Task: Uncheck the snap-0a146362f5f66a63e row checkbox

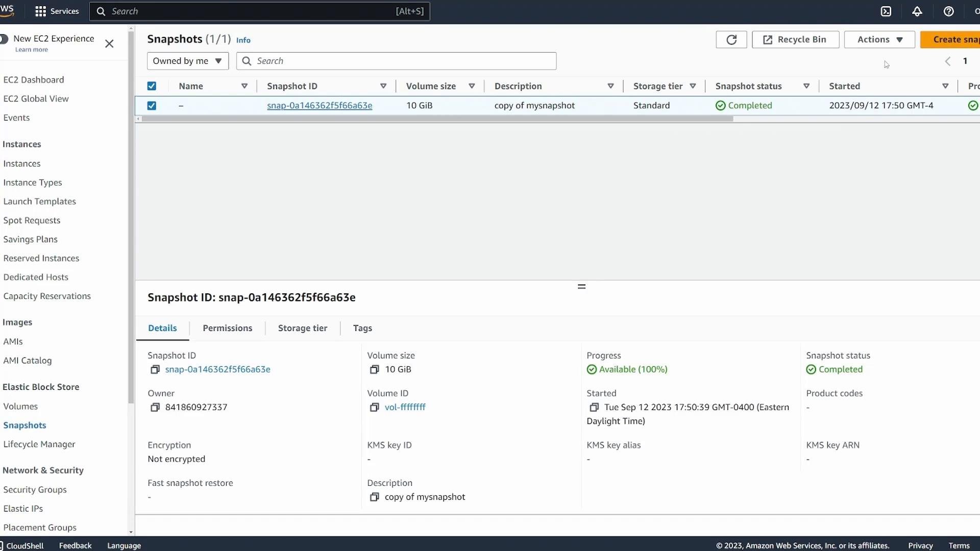Action: click(x=152, y=106)
